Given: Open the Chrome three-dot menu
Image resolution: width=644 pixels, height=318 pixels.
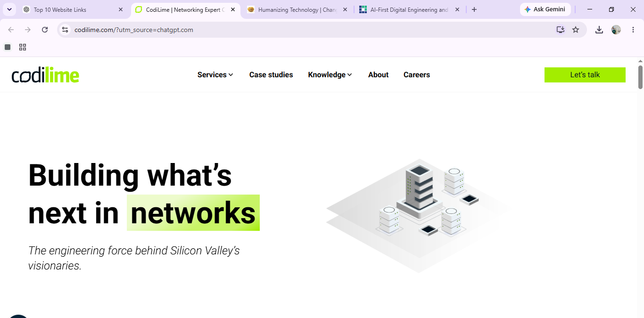Looking at the screenshot, I should (x=633, y=30).
